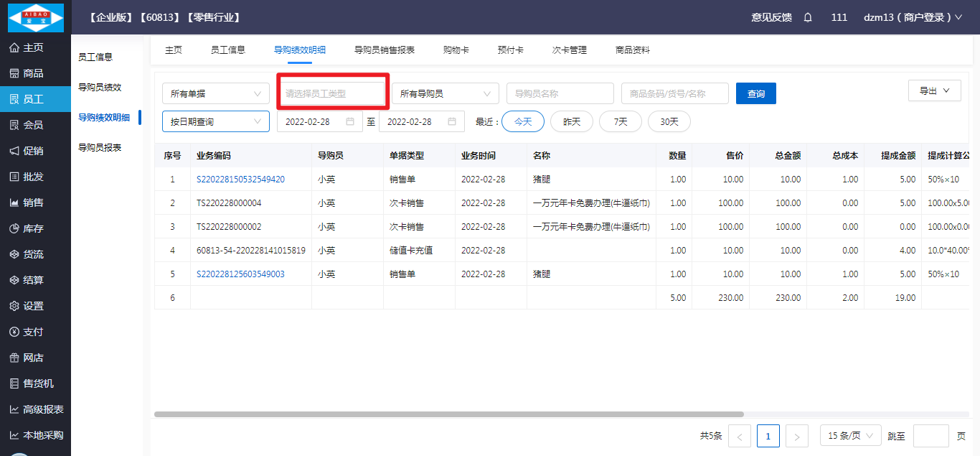Select the 今天 quick range option

[x=522, y=121]
